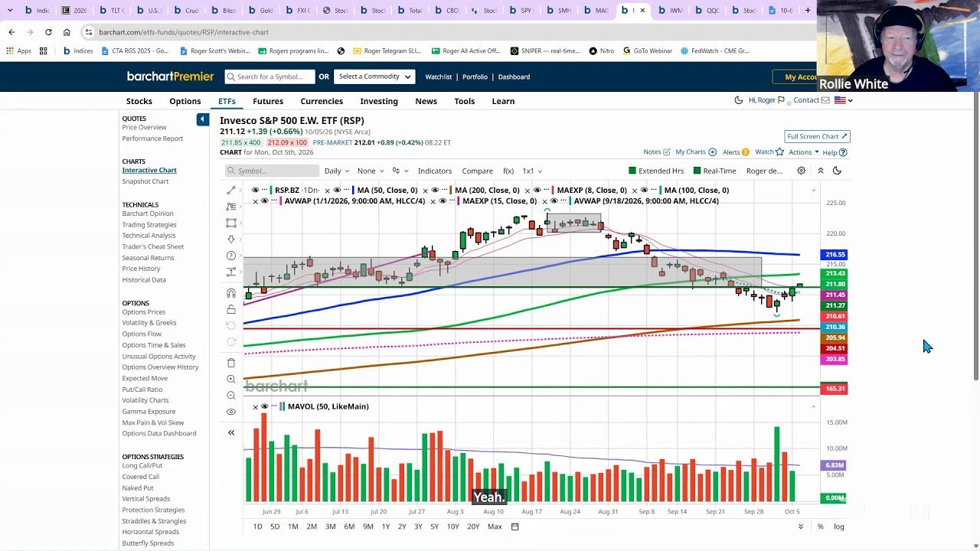The image size is (980, 551).
Task: Open the 1x1 grid layout dropdown
Action: coord(532,171)
